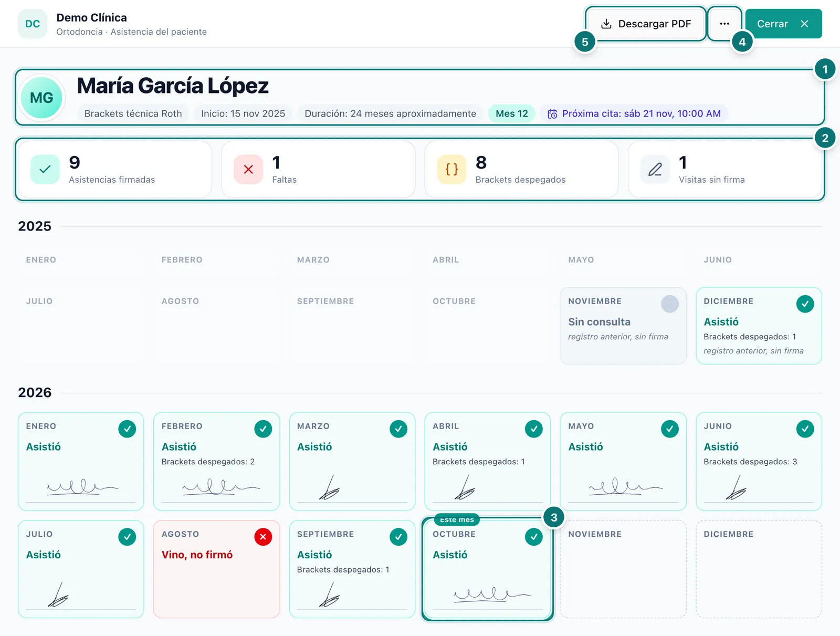The height and width of the screenshot is (636, 840).
Task: Click the gray status circle on Noviembre 2025
Action: (x=669, y=304)
